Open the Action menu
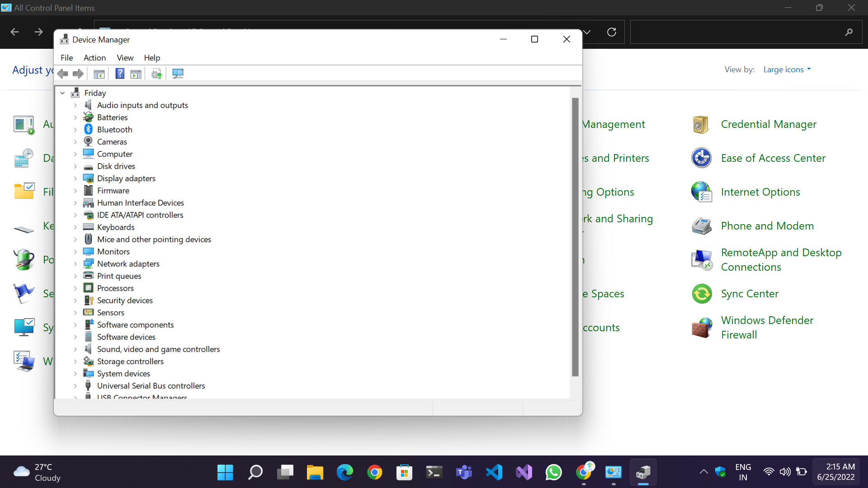 click(x=94, y=58)
